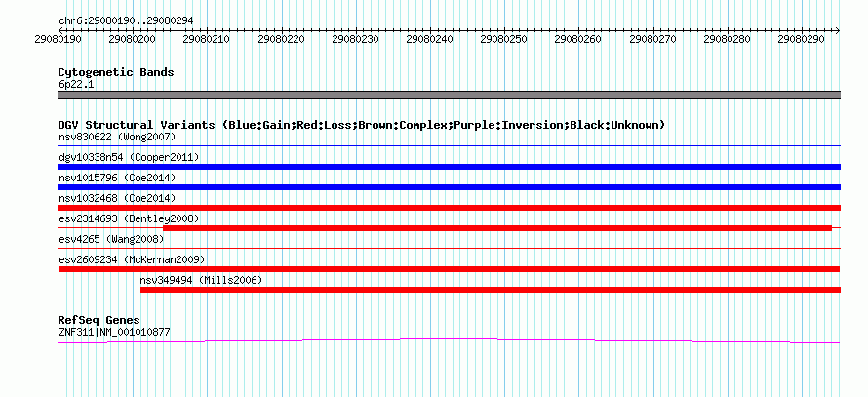Click ruler position 29080270

click(653, 40)
